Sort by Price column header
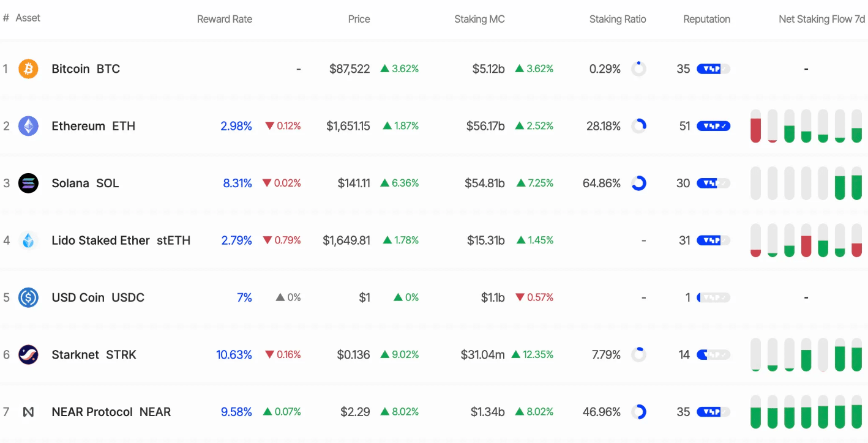868x443 pixels. (x=359, y=19)
